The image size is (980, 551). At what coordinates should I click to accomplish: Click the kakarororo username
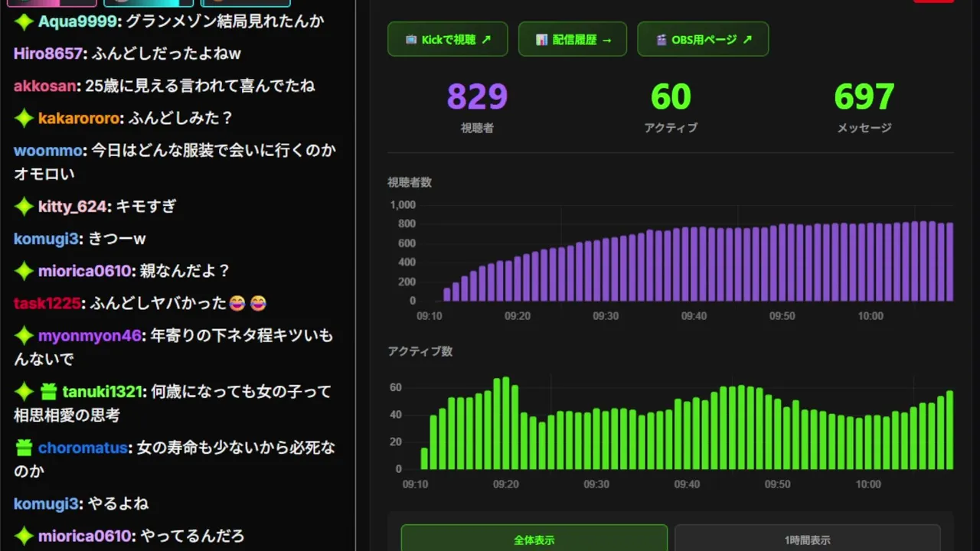point(79,119)
